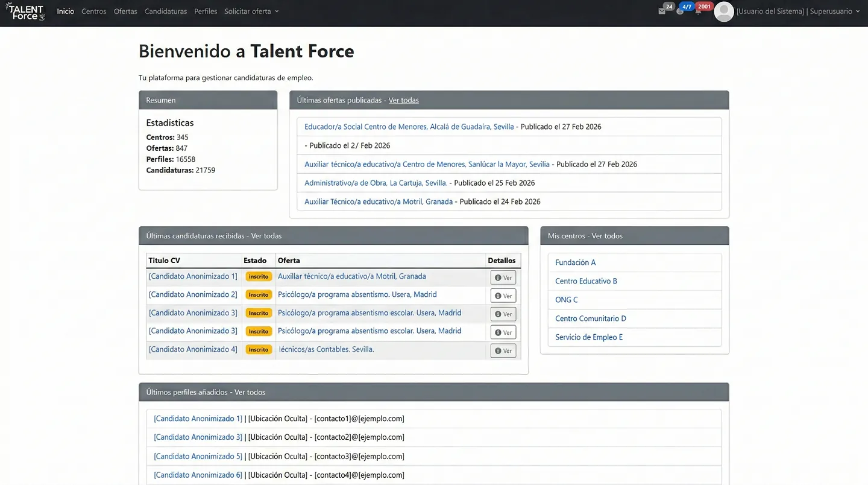
Task: Open the Auxiliar técnico/a Sanlúcar la Mayor offer
Action: point(427,164)
